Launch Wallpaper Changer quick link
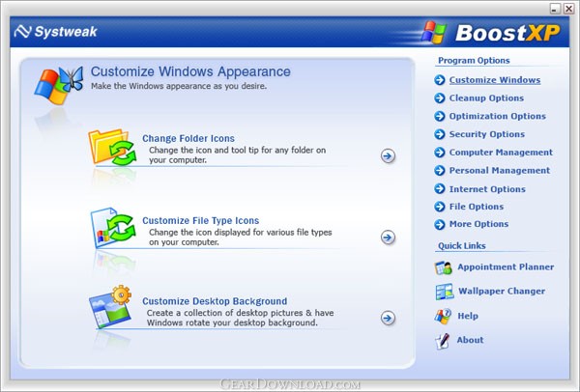This screenshot has width=580, height=392. click(502, 292)
